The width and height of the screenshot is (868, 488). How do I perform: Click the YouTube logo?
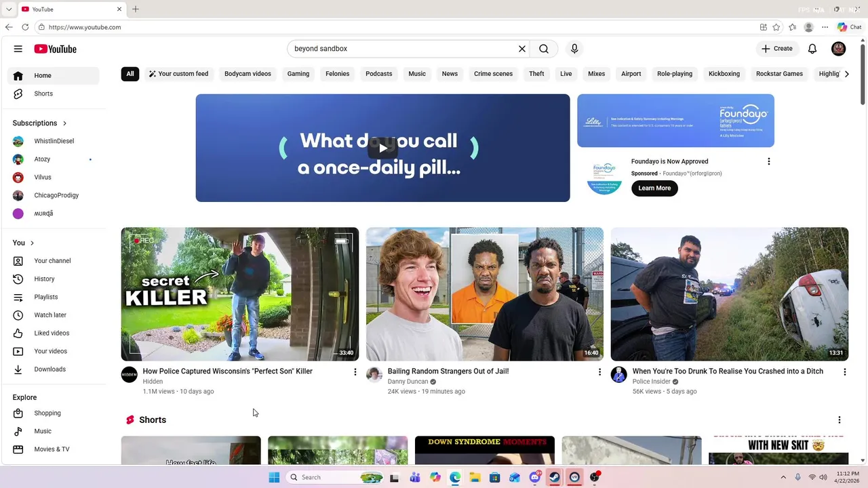pyautogui.click(x=56, y=49)
